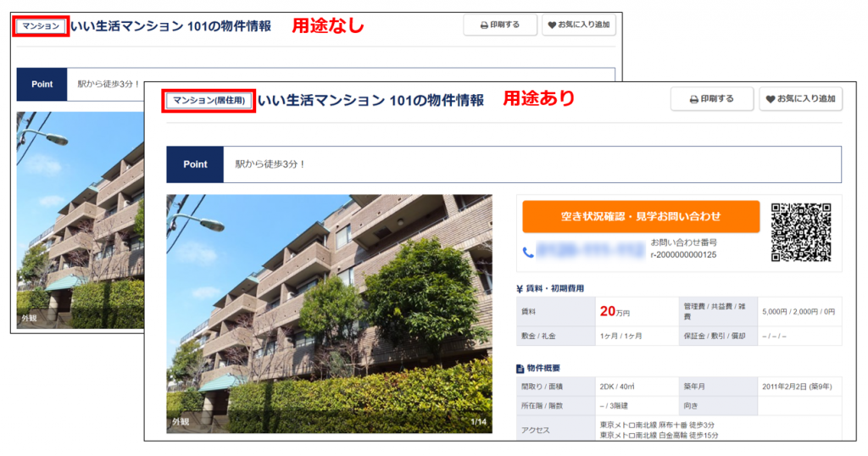The width and height of the screenshot is (868, 456).
Task: Click the printer icon on the 用途なし page
Action: [x=484, y=25]
